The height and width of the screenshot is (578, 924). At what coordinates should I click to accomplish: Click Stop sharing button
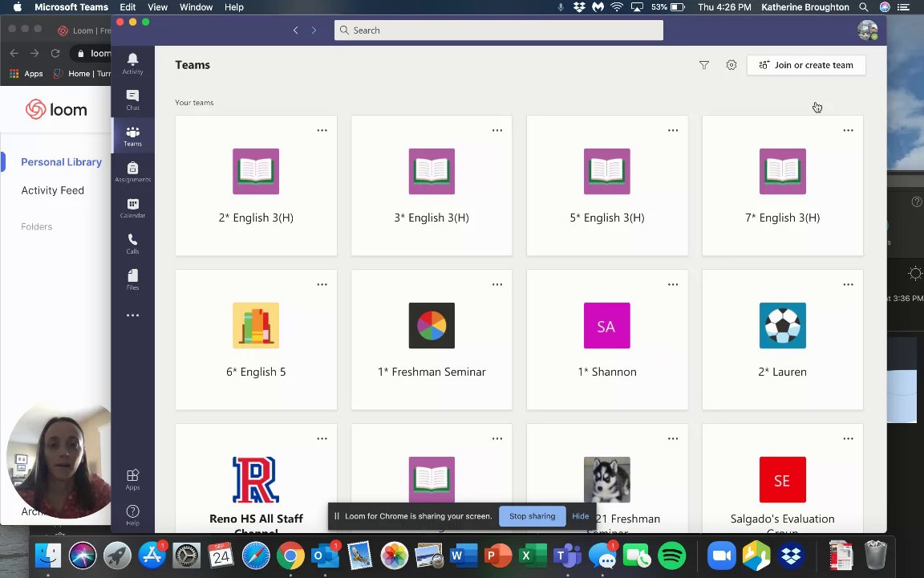(532, 516)
